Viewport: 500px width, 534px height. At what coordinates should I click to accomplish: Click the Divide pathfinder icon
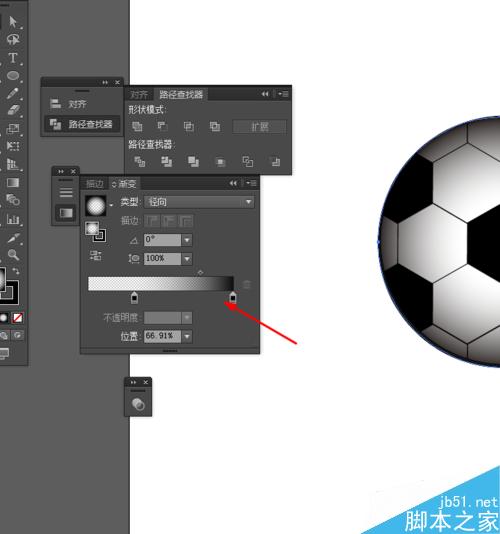pyautogui.click(x=139, y=162)
